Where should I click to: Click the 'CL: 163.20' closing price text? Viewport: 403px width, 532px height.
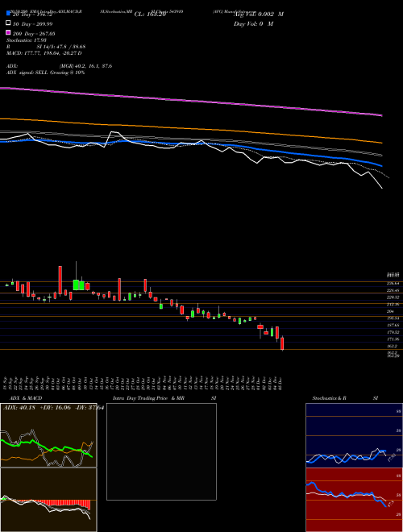pyautogui.click(x=150, y=15)
